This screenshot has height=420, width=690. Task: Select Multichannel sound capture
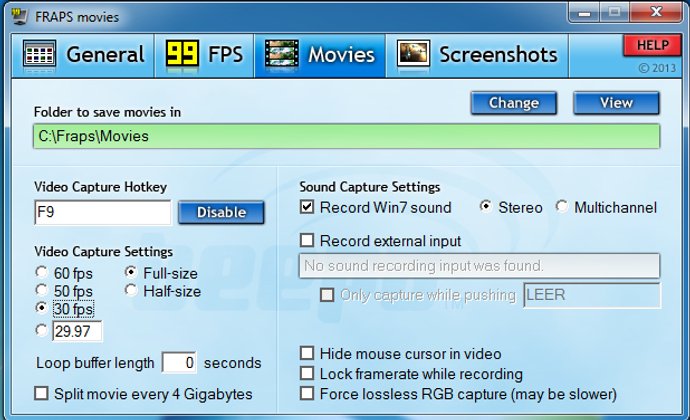coord(562,206)
